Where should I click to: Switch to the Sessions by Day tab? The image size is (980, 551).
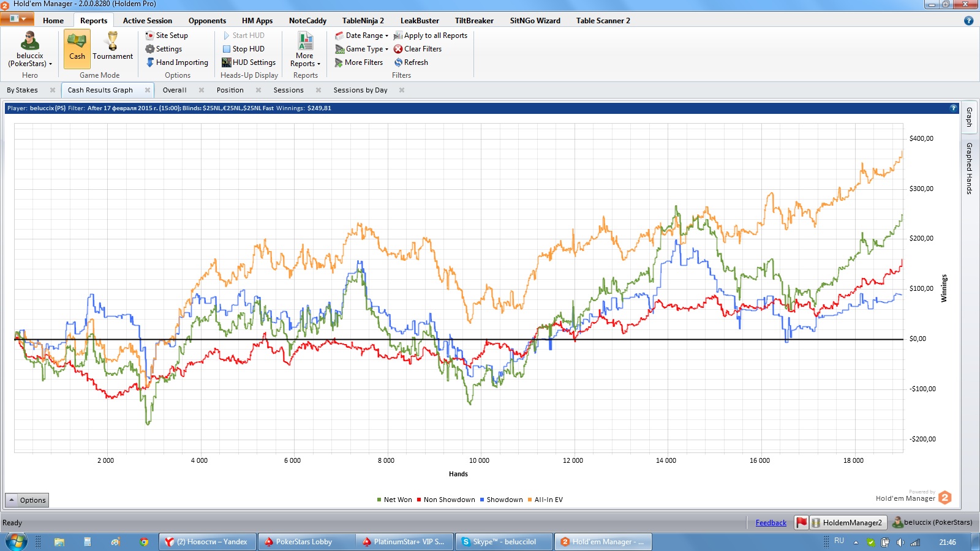360,90
